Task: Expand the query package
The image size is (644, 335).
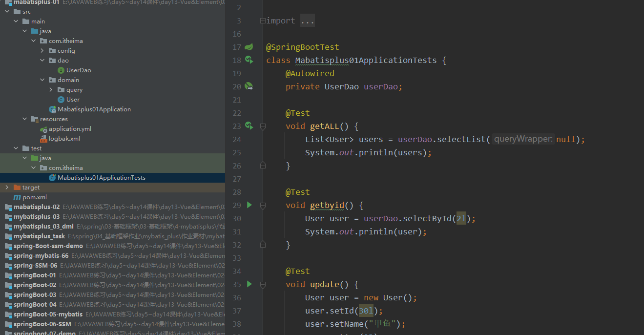Action: click(51, 90)
